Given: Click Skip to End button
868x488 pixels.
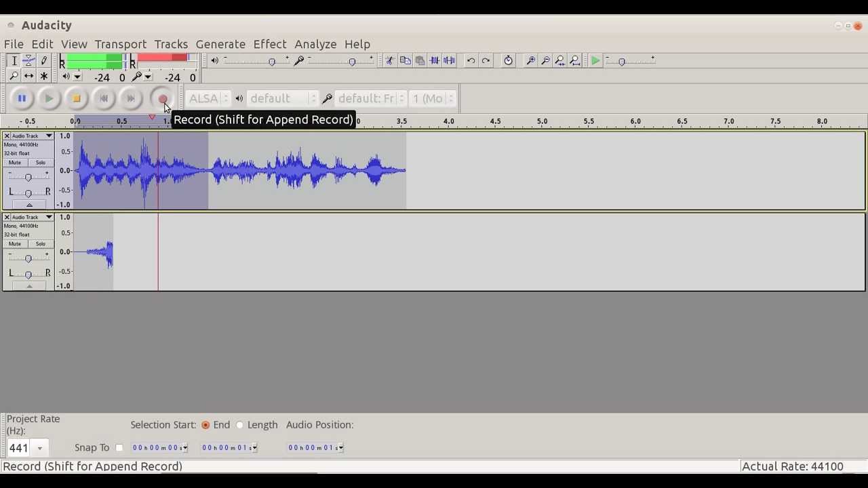Looking at the screenshot, I should 130,99.
